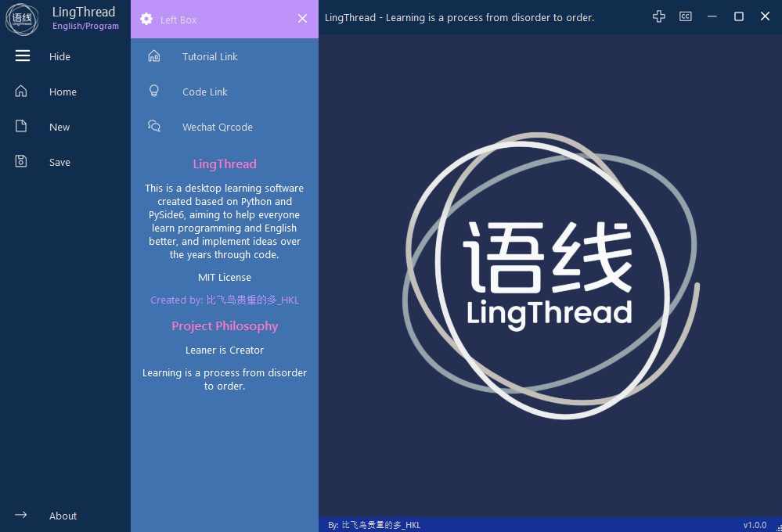Click the desktop learning software description paragraph
Image resolution: width=782 pixels, height=532 pixels.
[225, 221]
